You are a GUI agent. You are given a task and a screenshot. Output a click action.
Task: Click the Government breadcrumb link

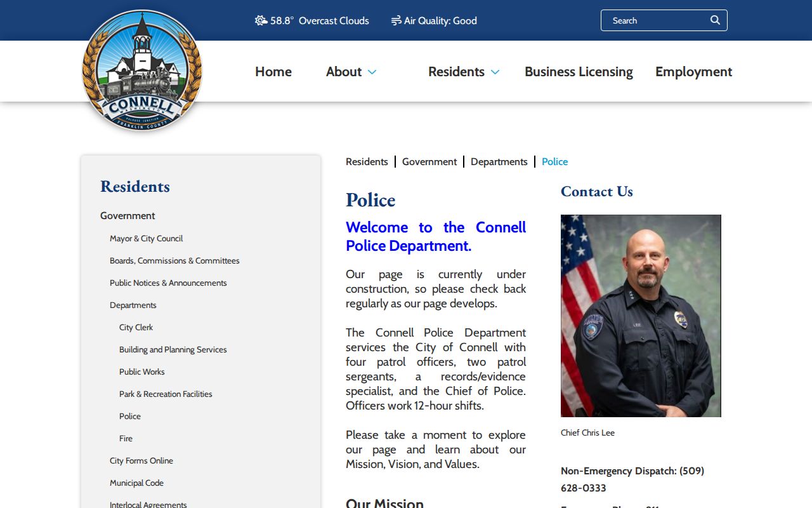pyautogui.click(x=429, y=162)
